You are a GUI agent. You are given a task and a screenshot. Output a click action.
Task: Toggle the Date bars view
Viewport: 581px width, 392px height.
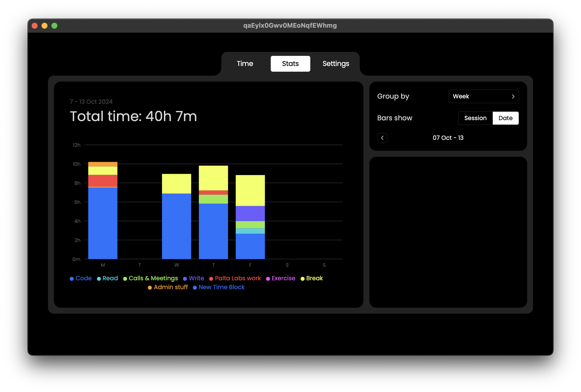(x=505, y=118)
